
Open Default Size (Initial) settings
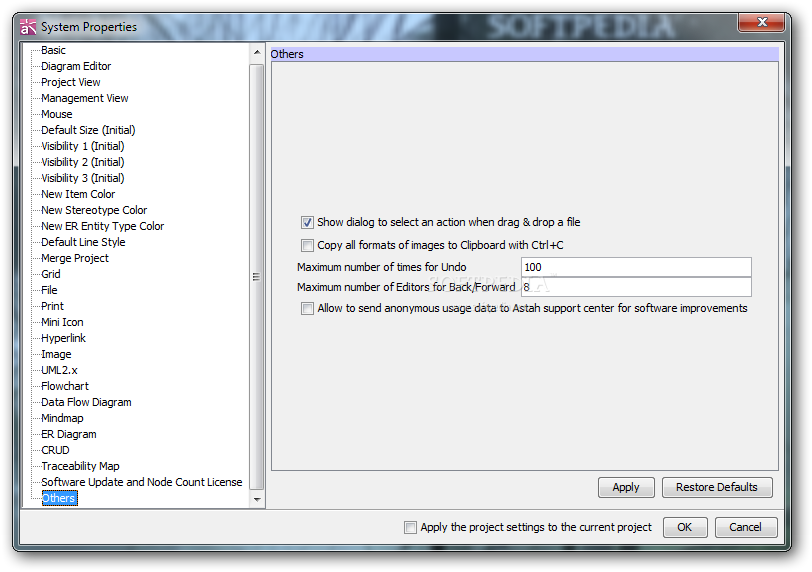[88, 130]
